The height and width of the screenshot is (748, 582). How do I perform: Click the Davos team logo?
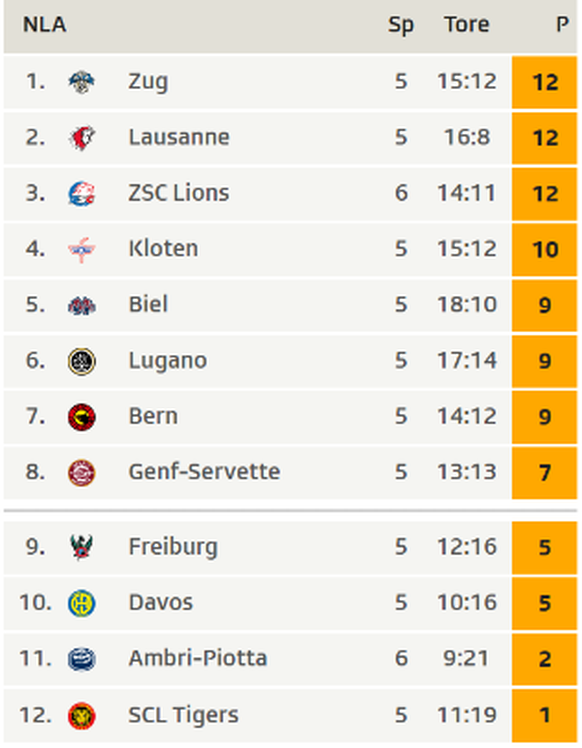click(82, 603)
